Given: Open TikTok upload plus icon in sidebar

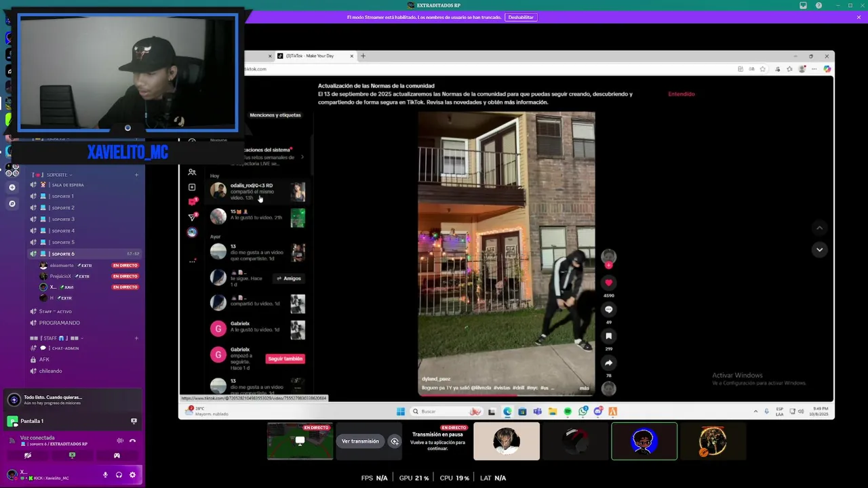Looking at the screenshot, I should (192, 187).
